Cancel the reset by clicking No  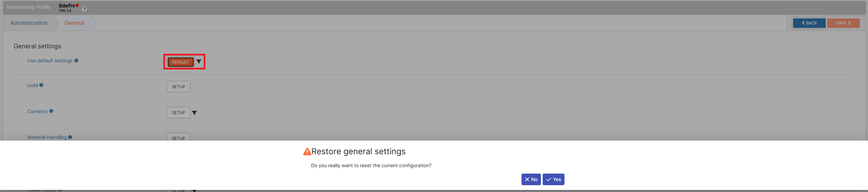(531, 179)
